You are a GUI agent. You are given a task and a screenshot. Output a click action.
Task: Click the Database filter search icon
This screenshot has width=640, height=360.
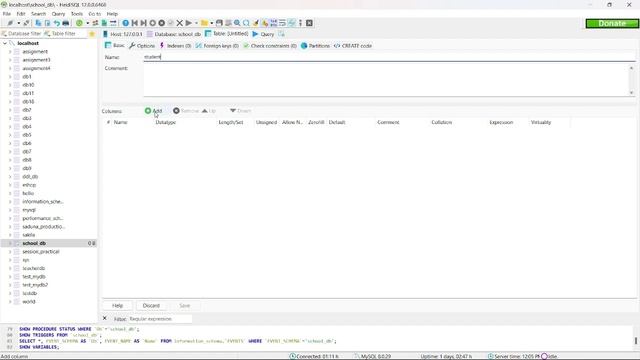[x=4, y=34]
